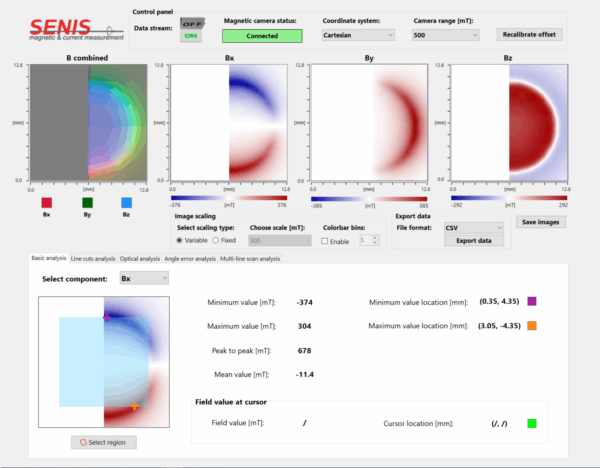Open Select component dropdown

coord(143,279)
